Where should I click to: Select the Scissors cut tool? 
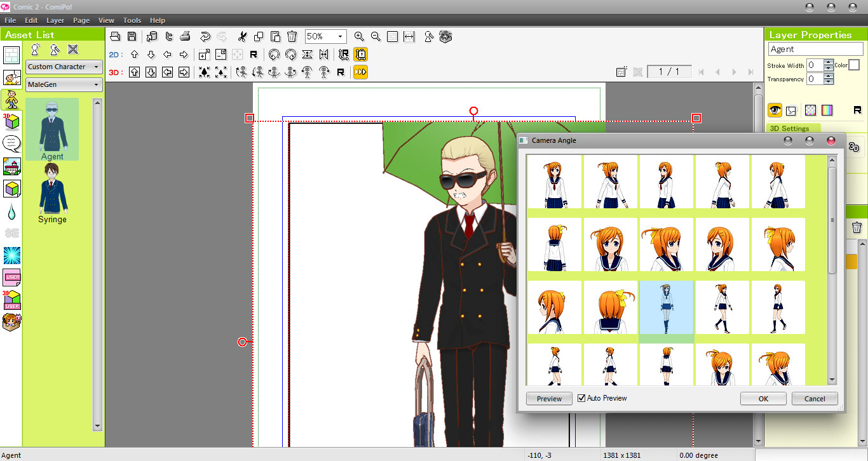tap(242, 36)
